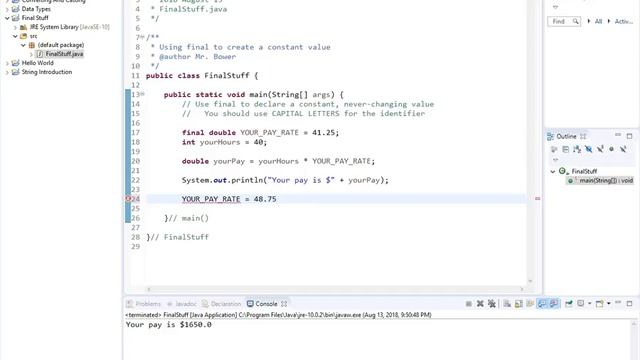Toggle Hide Local Types in Outline
Screen dimensions: 640x360
(x=623, y=149)
